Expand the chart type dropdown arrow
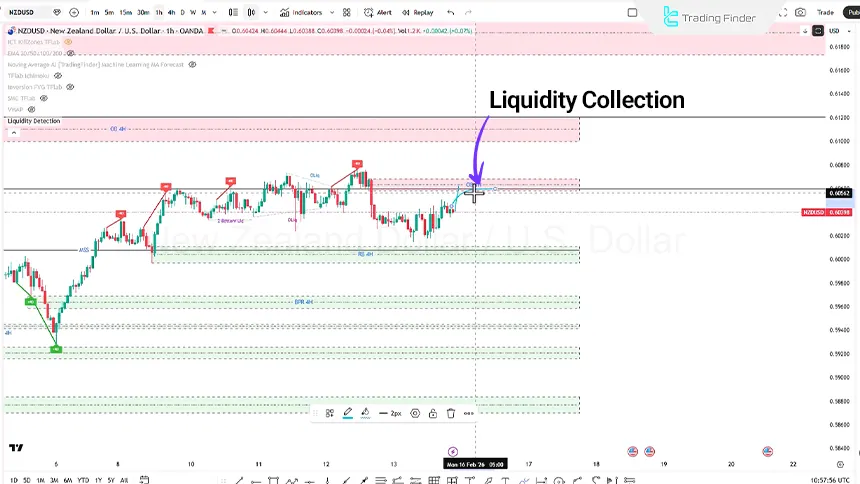This screenshot has height=484, width=860. [x=266, y=12]
